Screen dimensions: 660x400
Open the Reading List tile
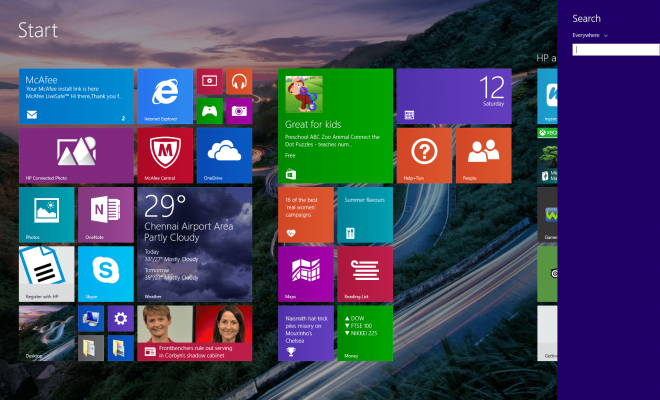pos(365,274)
